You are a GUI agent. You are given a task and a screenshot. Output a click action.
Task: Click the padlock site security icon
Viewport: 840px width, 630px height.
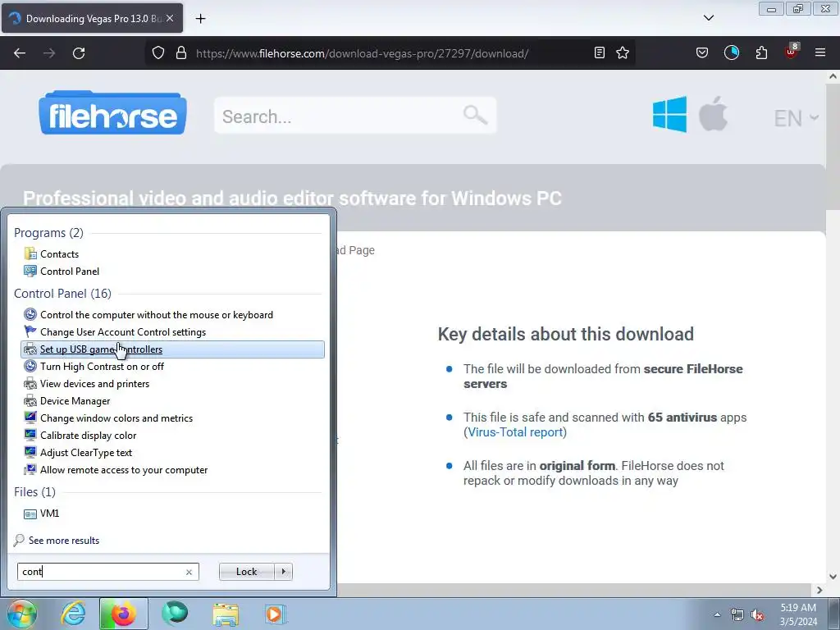(181, 53)
